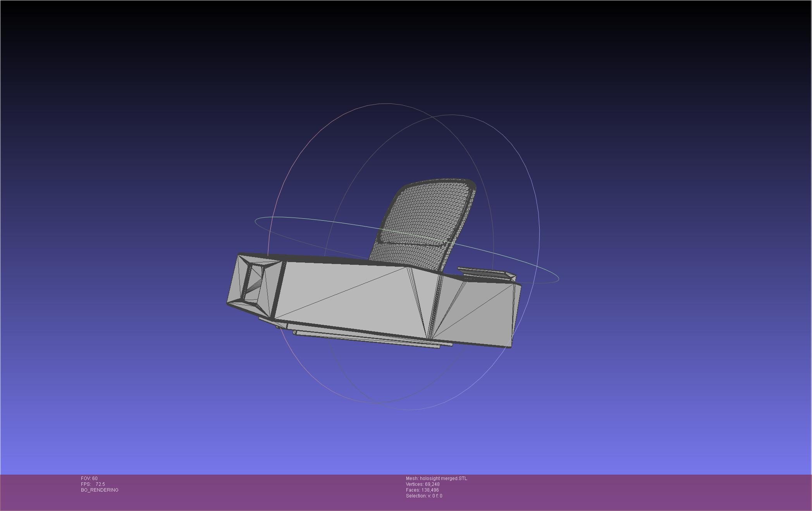The image size is (812, 511).
Task: Click the Faces: 138,496 info line
Action: [x=422, y=490]
